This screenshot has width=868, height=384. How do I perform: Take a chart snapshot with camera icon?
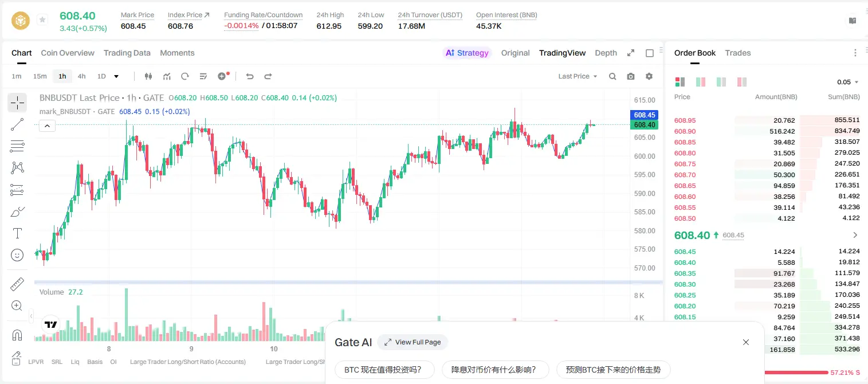point(631,76)
